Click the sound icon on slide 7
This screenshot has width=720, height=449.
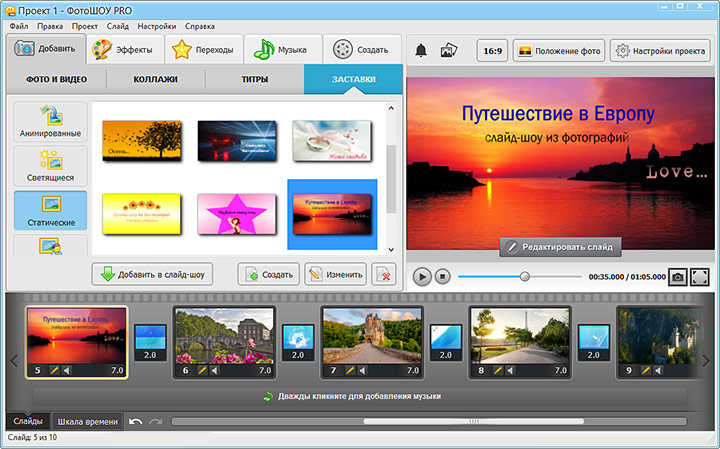(x=362, y=371)
